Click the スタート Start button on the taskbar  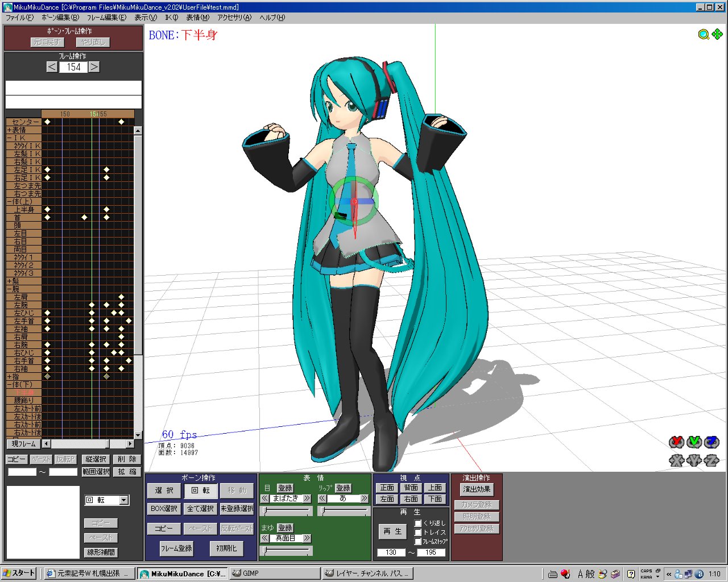coord(19,573)
